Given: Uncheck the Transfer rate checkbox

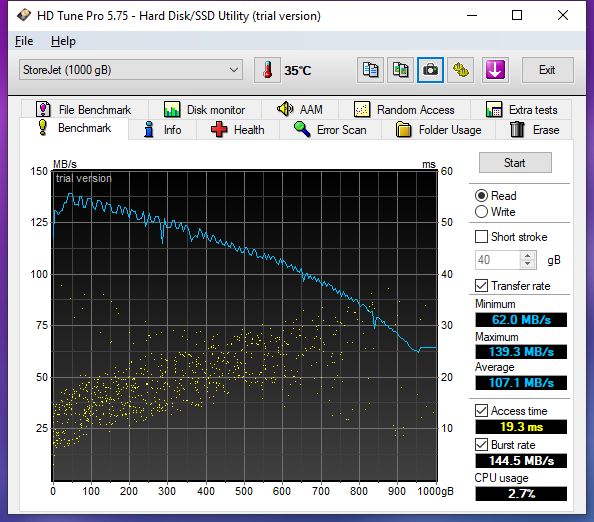Looking at the screenshot, I should tap(481, 286).
